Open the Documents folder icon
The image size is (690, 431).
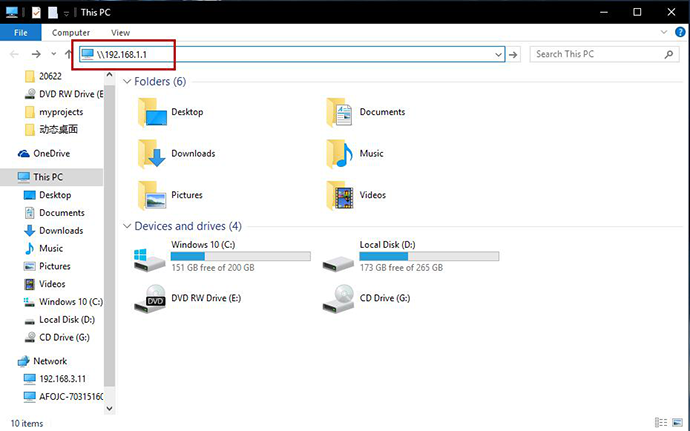point(342,112)
